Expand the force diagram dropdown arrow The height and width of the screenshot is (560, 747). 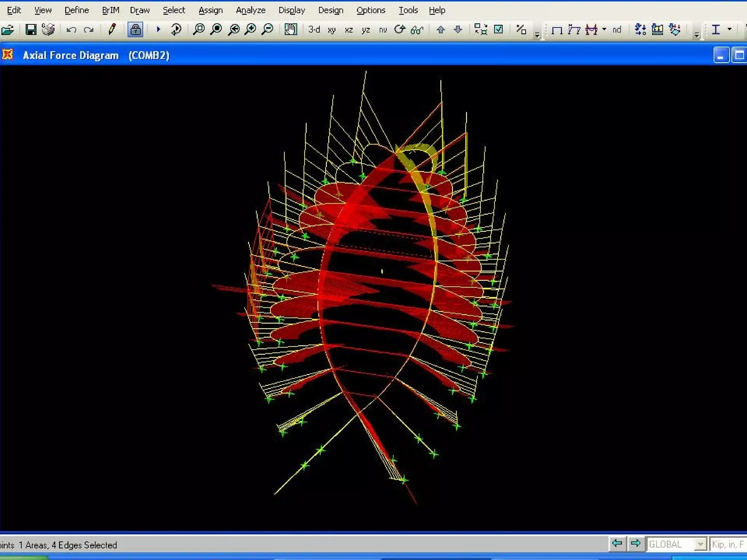[x=604, y=29]
